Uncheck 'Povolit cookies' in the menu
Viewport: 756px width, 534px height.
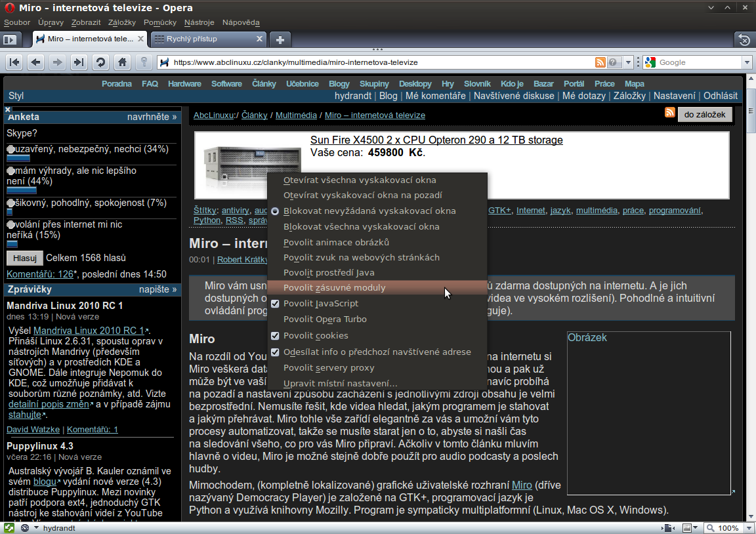(x=275, y=335)
